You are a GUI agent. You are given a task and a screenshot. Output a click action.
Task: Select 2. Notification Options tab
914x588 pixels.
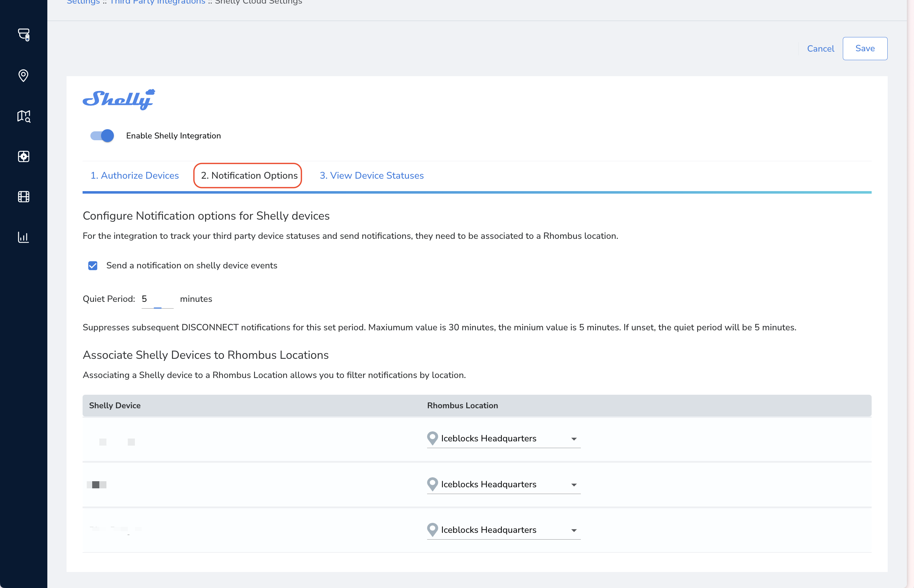coord(249,175)
